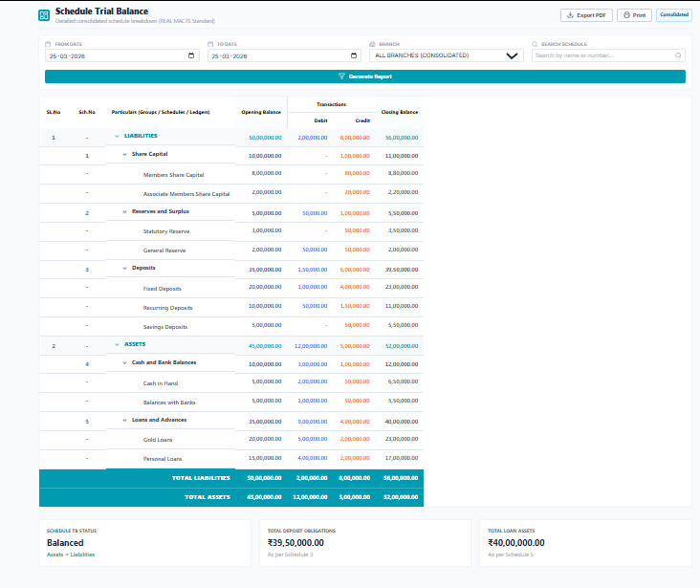Click the Search Schedule input field
The width and height of the screenshot is (700, 588).
(608, 55)
